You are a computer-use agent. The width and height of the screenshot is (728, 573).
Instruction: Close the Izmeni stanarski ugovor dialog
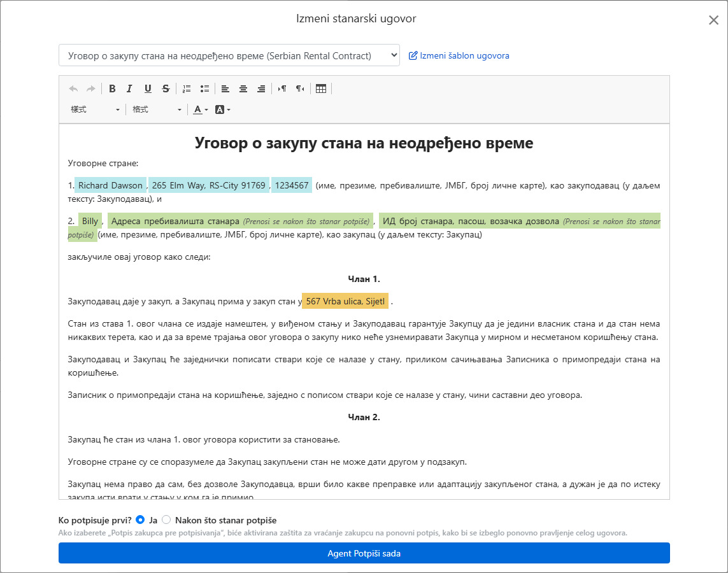tap(713, 20)
